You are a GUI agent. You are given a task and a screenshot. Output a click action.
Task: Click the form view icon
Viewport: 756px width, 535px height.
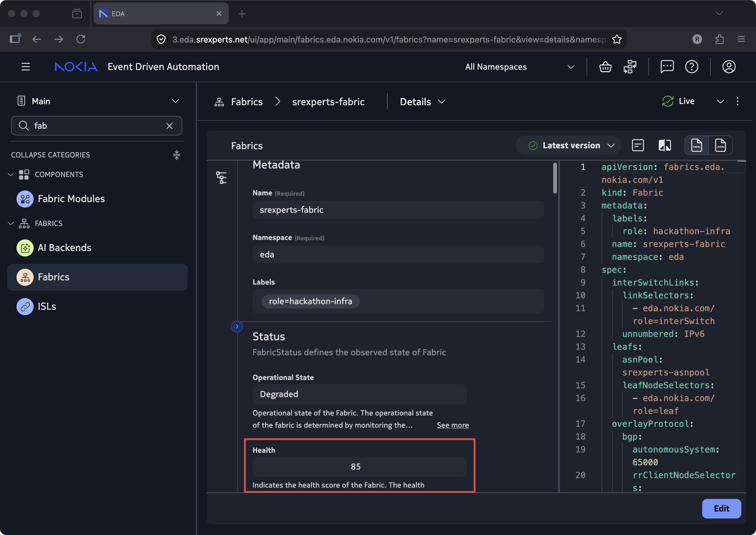[638, 146]
